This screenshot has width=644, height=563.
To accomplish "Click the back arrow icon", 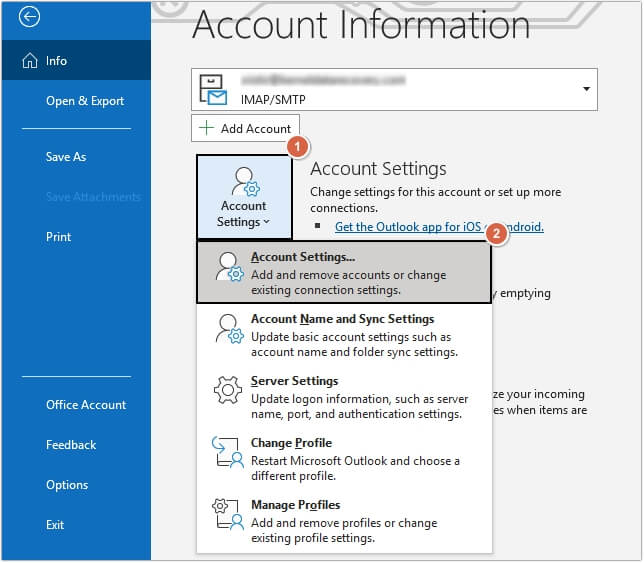I will [x=29, y=17].
